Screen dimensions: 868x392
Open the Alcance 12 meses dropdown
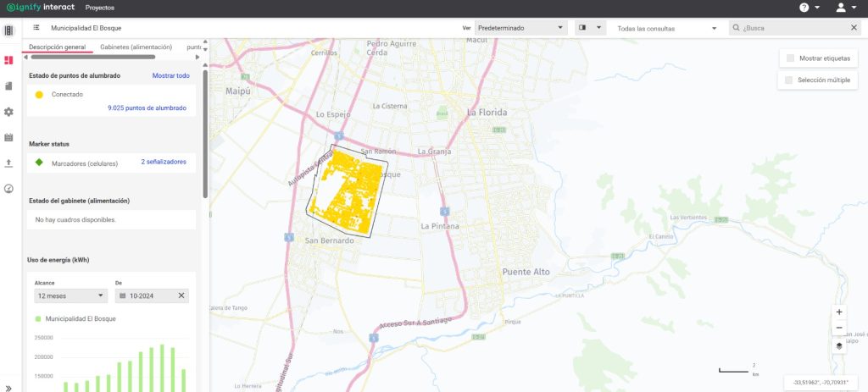(x=70, y=295)
